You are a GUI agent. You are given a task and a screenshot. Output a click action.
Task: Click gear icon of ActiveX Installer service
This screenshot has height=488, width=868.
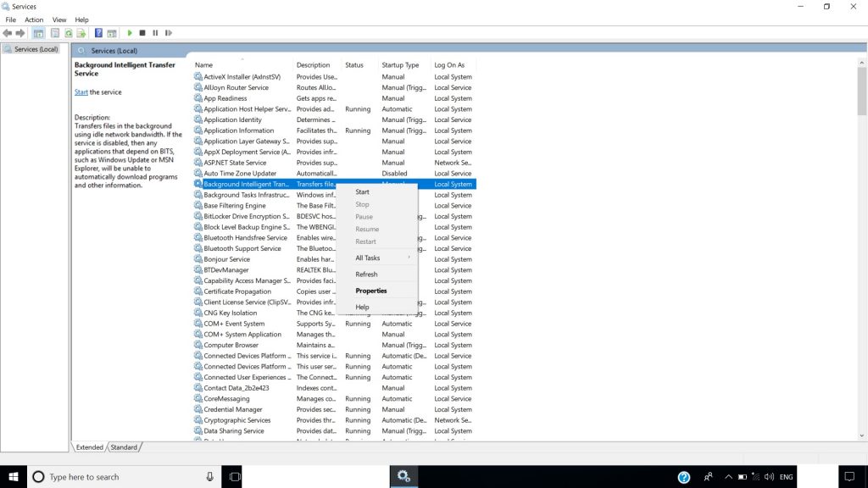click(198, 77)
